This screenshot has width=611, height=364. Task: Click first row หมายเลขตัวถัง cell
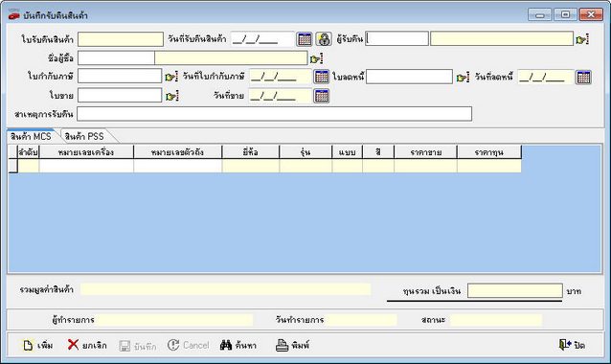pos(178,166)
